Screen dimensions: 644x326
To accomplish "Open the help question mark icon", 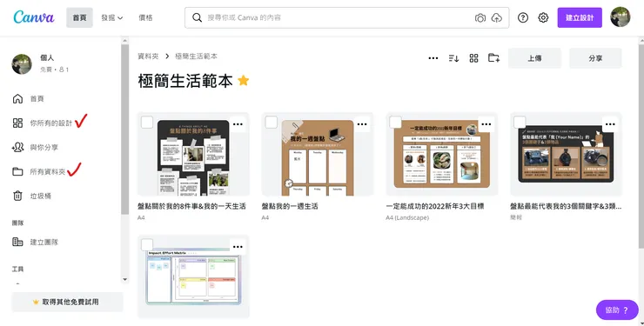I will (x=523, y=17).
